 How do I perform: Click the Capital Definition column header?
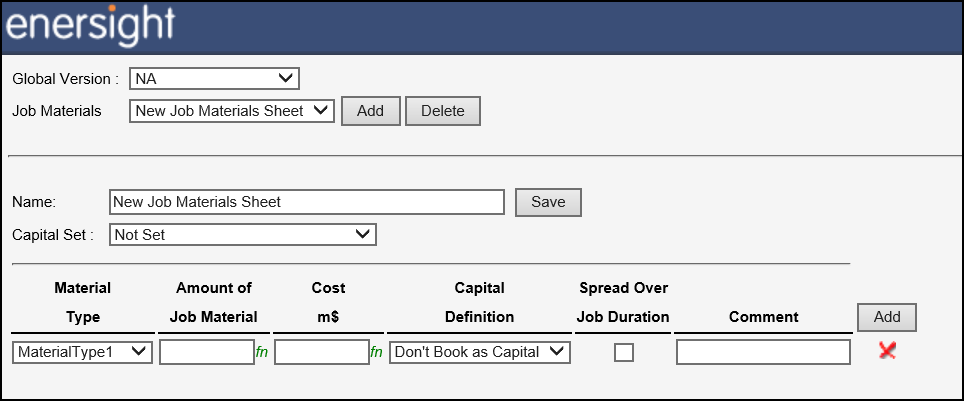click(x=480, y=303)
